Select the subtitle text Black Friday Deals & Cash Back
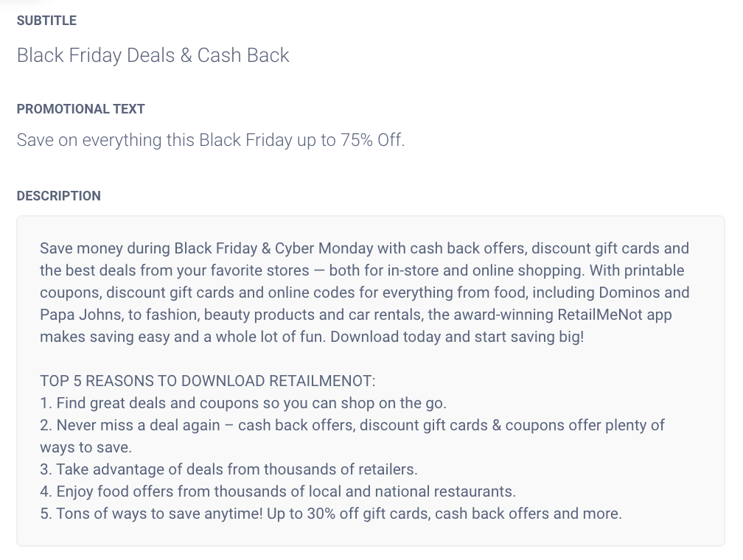The height and width of the screenshot is (560, 743). (153, 55)
